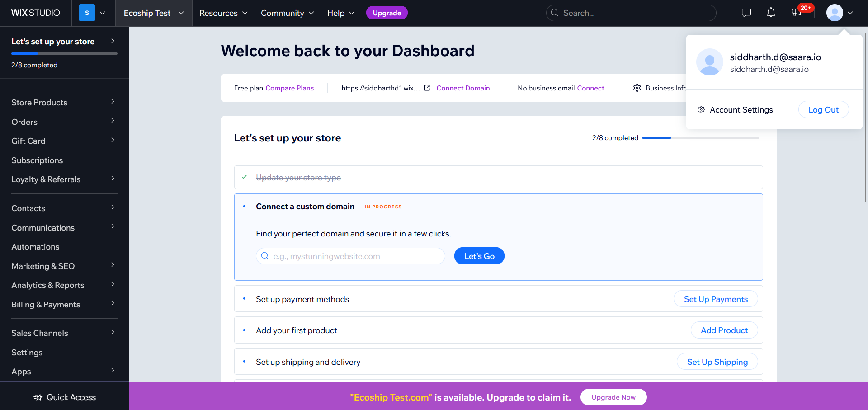Click the setup progress bar in main panel

click(700, 138)
